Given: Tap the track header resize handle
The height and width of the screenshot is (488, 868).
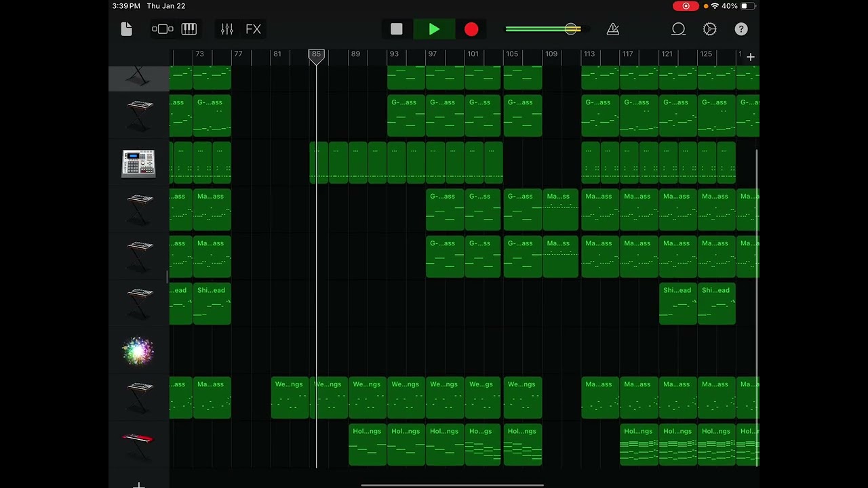Looking at the screenshot, I should pyautogui.click(x=167, y=277).
